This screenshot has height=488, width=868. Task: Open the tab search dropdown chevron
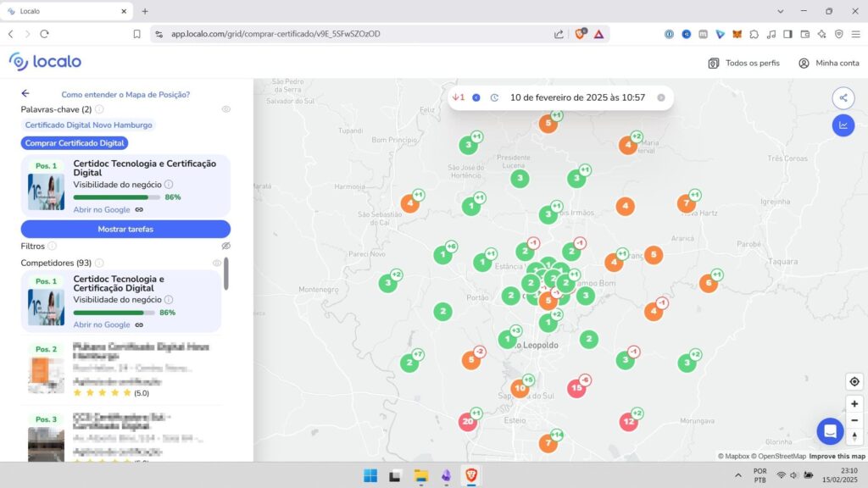(x=780, y=11)
